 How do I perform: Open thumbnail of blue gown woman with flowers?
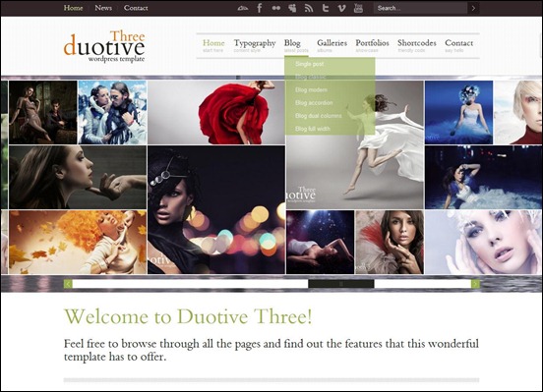click(x=458, y=112)
